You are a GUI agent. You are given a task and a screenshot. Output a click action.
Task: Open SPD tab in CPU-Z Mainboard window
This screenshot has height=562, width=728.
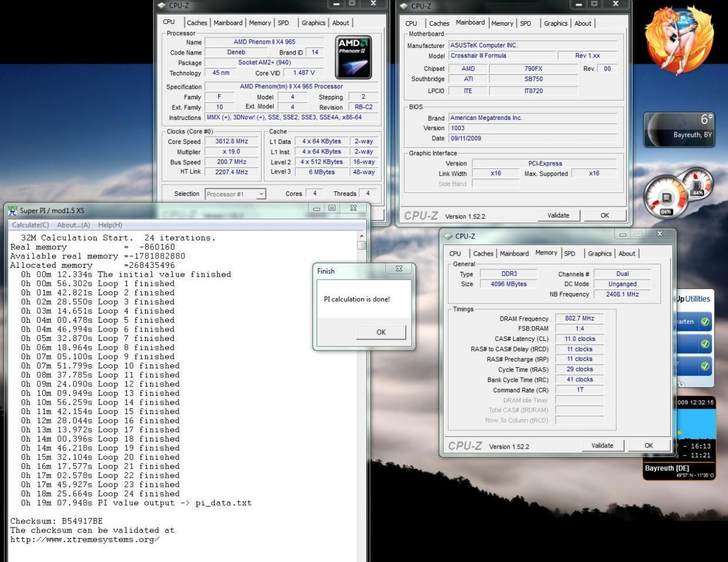526,23
